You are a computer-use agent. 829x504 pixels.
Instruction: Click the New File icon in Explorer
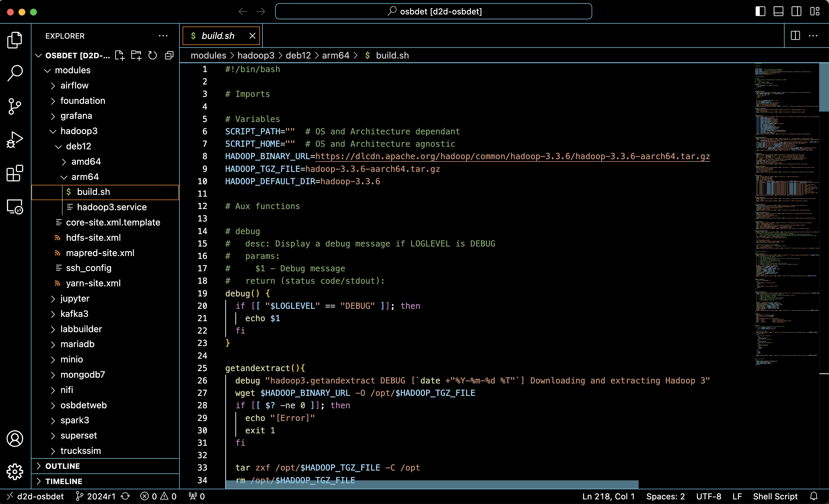(x=120, y=55)
